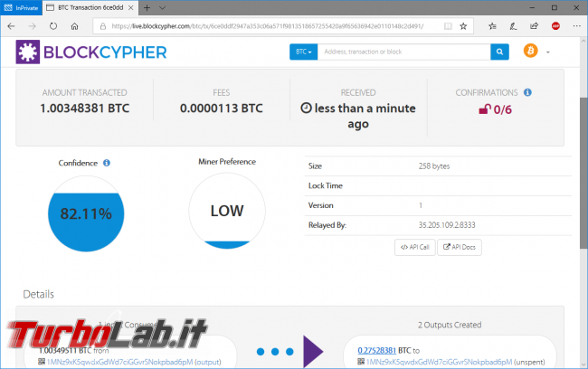The image size is (588, 369).
Task: Click the browser forward arrow
Action: click(x=33, y=26)
